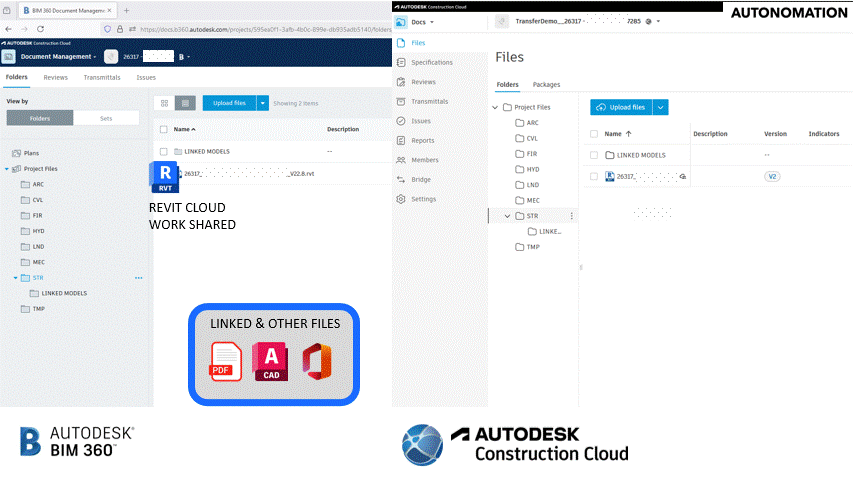Click Upload files button in BIM 360
The image size is (853, 480).
[229, 103]
